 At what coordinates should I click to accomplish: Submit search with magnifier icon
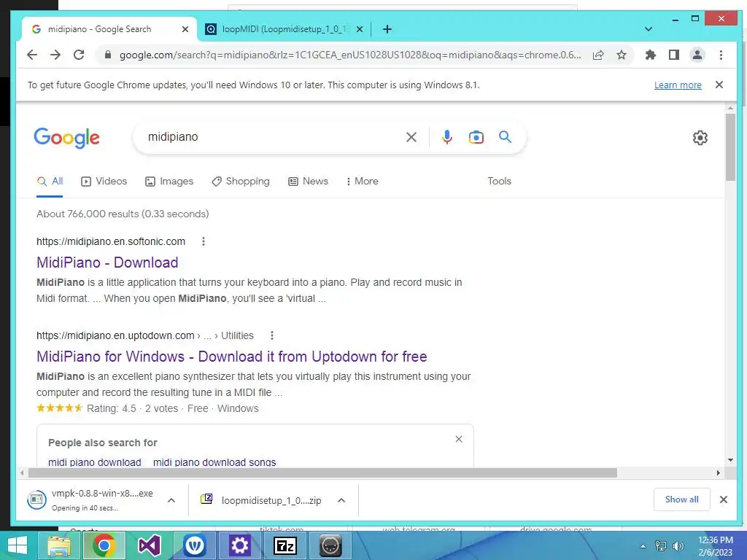pyautogui.click(x=505, y=137)
